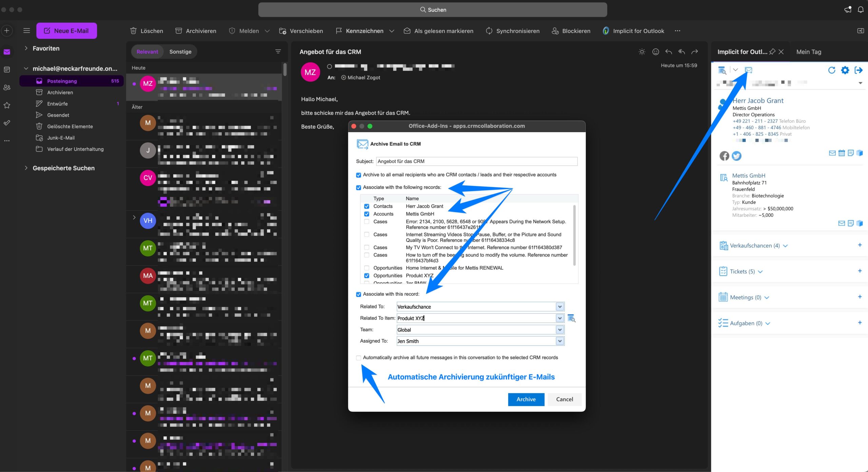Click the logout arrow icon in Implicit pane
The image size is (868, 472).
(859, 70)
